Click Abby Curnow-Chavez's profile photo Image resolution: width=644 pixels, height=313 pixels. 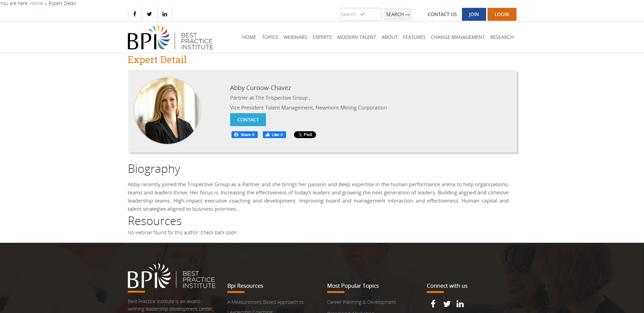pos(167,110)
